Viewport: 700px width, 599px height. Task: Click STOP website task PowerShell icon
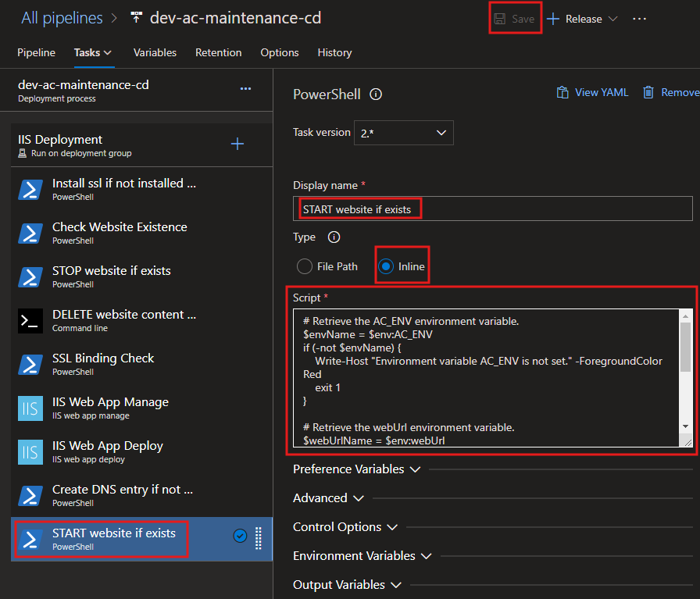(30, 276)
